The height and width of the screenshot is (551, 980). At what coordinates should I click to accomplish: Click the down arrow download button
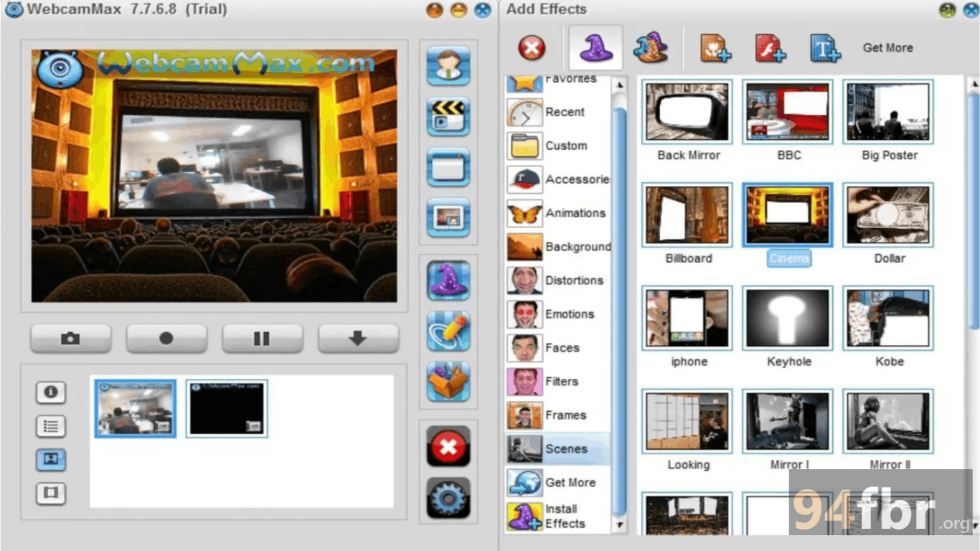tap(358, 338)
